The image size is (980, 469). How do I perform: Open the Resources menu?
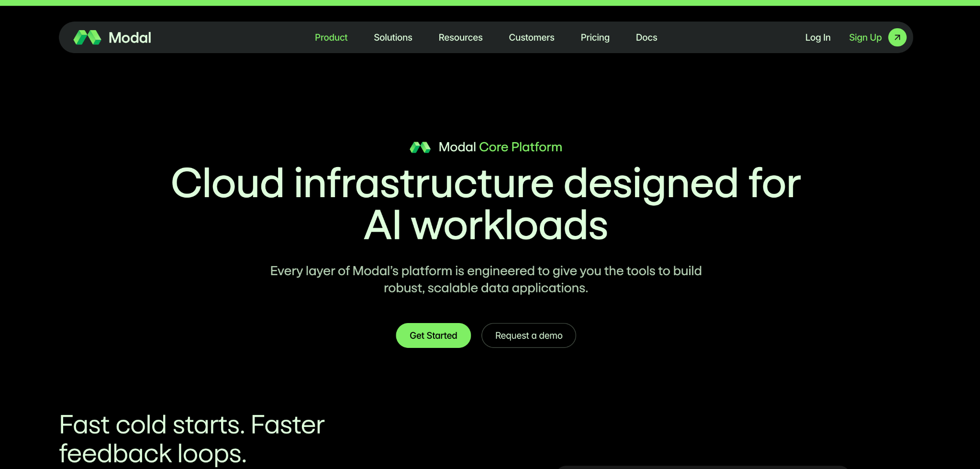tap(460, 37)
